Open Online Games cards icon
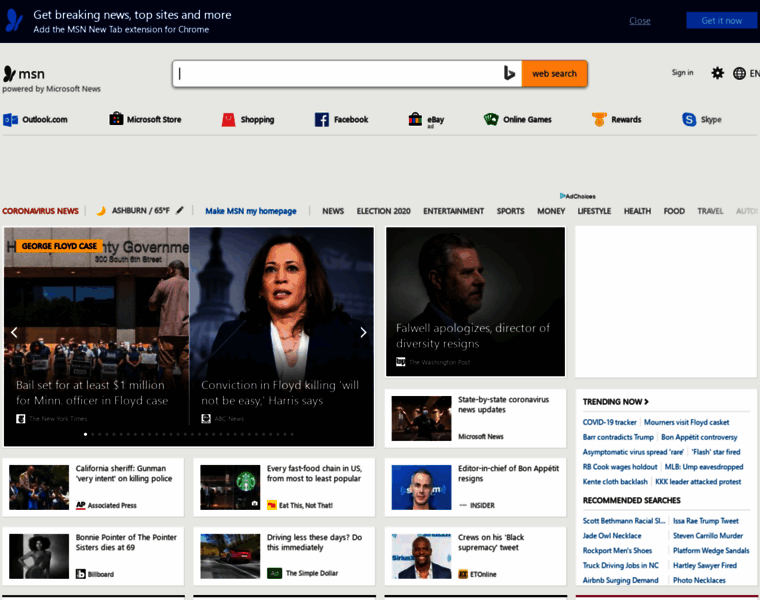This screenshot has height=600, width=760. (491, 119)
